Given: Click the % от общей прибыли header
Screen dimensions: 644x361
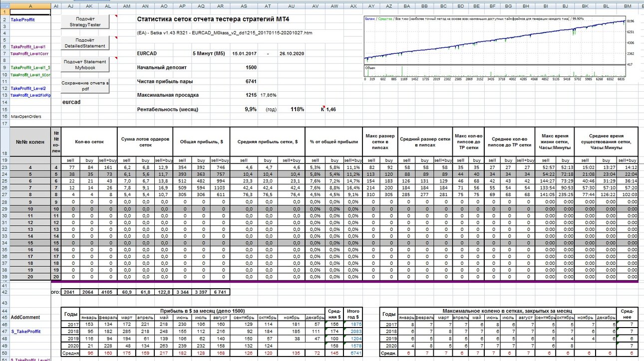Looking at the screenshot, I should 334,142.
